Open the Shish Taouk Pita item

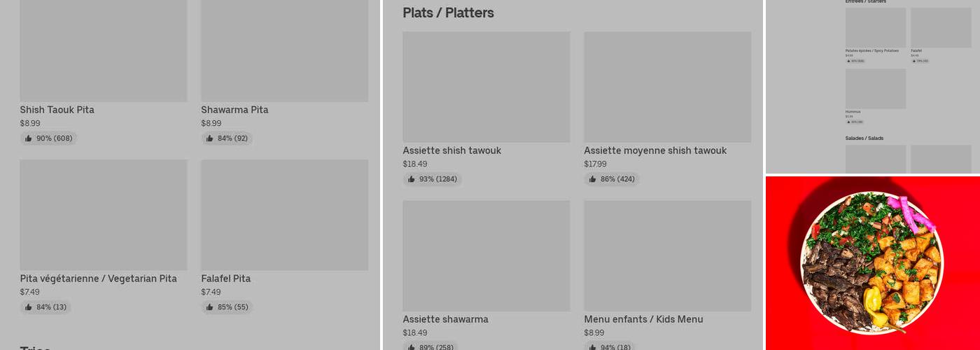point(57,110)
